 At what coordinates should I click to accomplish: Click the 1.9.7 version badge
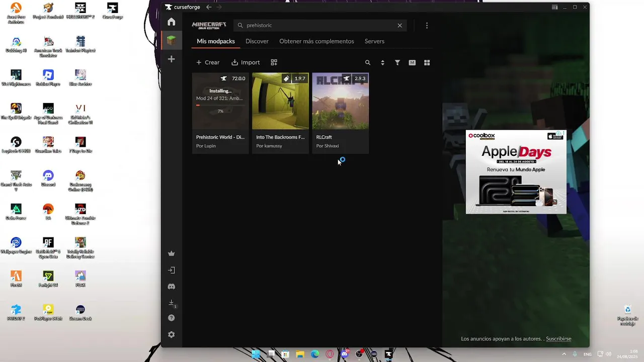coord(294,78)
